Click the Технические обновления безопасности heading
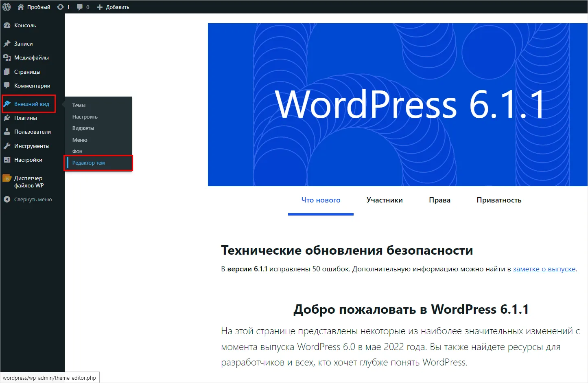Image resolution: width=588 pixels, height=383 pixels. click(347, 250)
